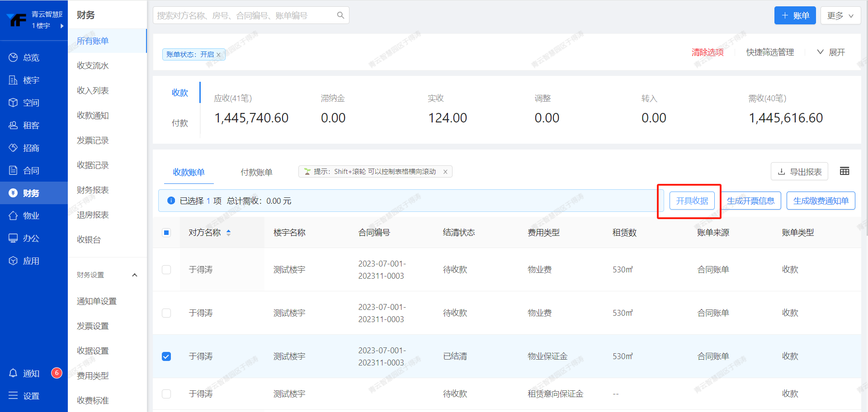Open the 物业 house icon in sidebar

coord(13,215)
